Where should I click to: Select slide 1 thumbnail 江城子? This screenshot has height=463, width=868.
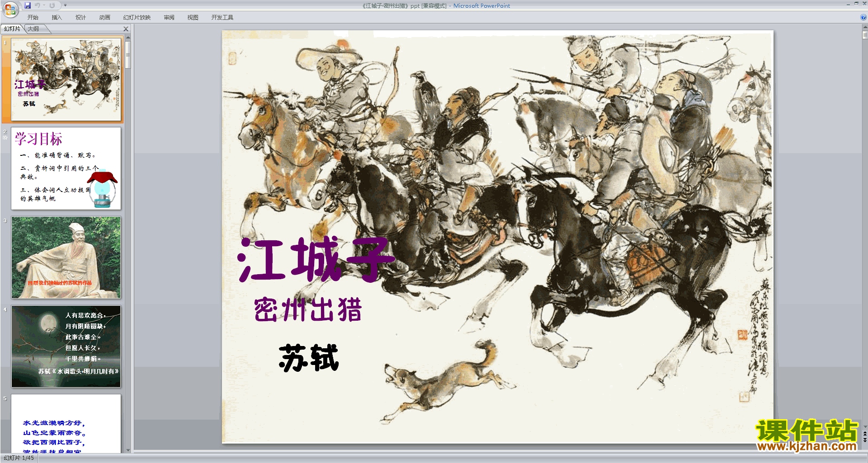tap(66, 79)
